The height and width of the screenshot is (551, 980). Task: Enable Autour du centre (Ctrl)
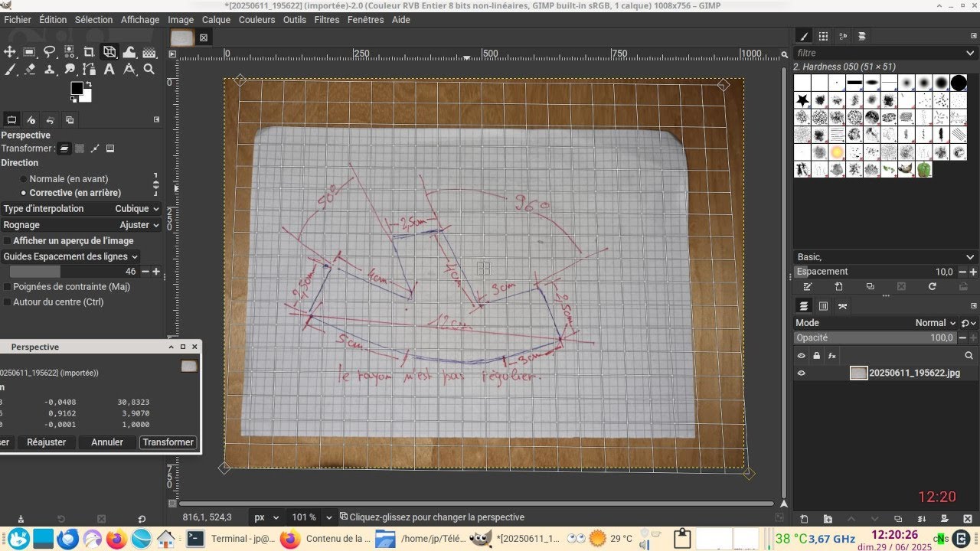pyautogui.click(x=54, y=302)
